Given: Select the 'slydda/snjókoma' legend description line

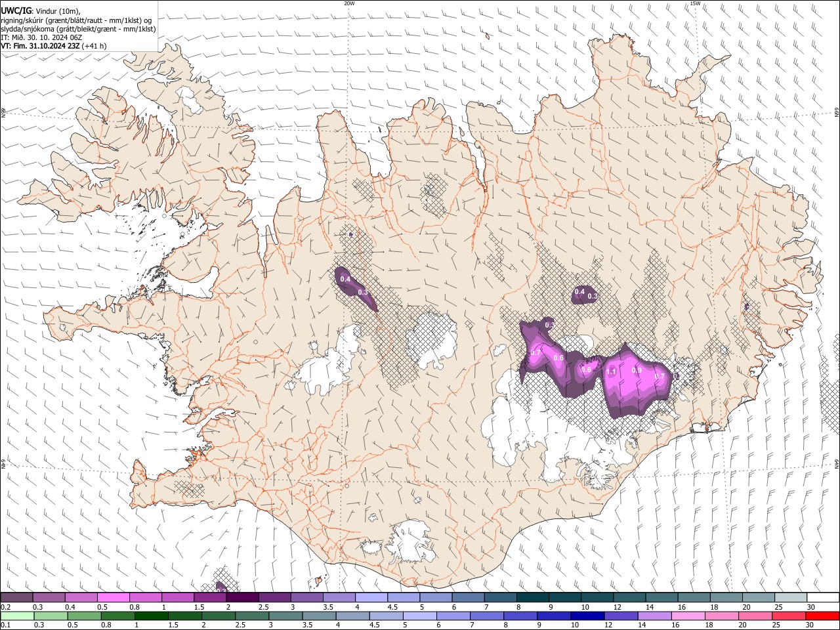Looking at the screenshot, I should [78, 29].
